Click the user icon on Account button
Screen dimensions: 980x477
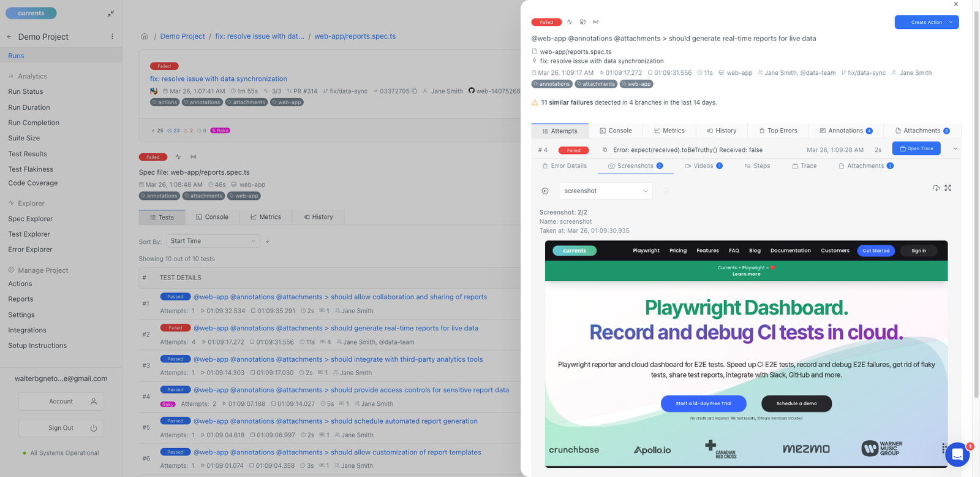(x=94, y=402)
